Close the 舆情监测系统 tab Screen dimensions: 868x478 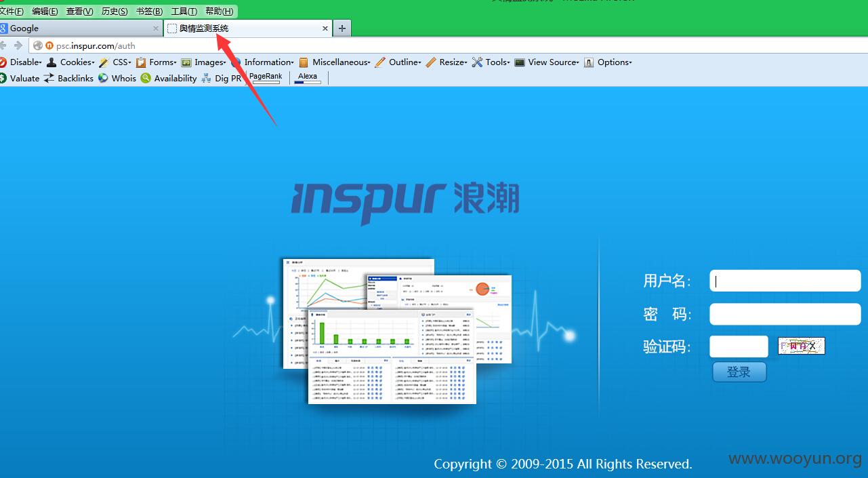[x=325, y=28]
